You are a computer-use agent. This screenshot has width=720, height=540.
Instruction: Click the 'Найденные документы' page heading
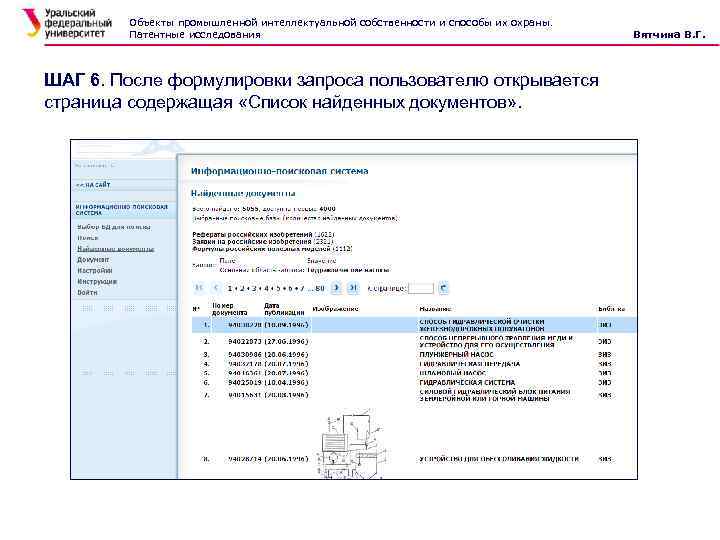(x=243, y=193)
